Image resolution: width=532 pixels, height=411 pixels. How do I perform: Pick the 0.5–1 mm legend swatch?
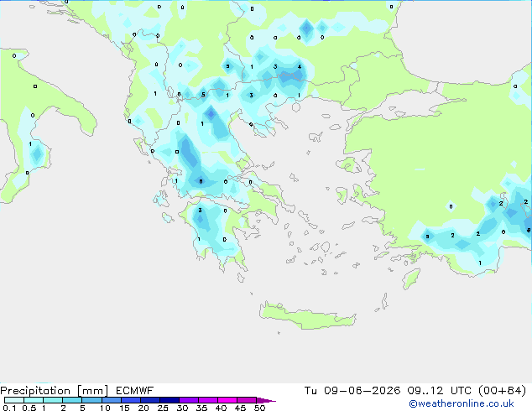[34, 400]
